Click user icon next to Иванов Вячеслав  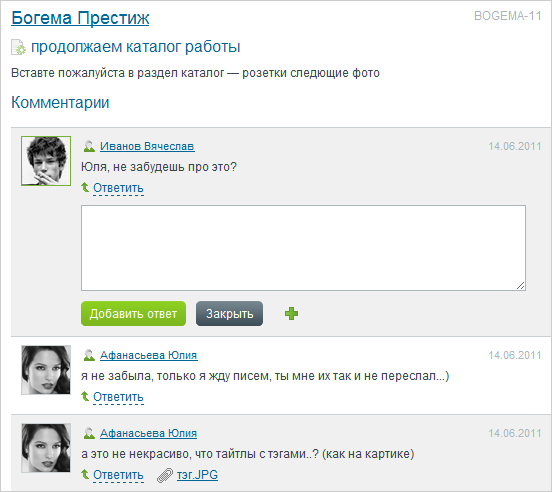pyautogui.click(x=89, y=146)
